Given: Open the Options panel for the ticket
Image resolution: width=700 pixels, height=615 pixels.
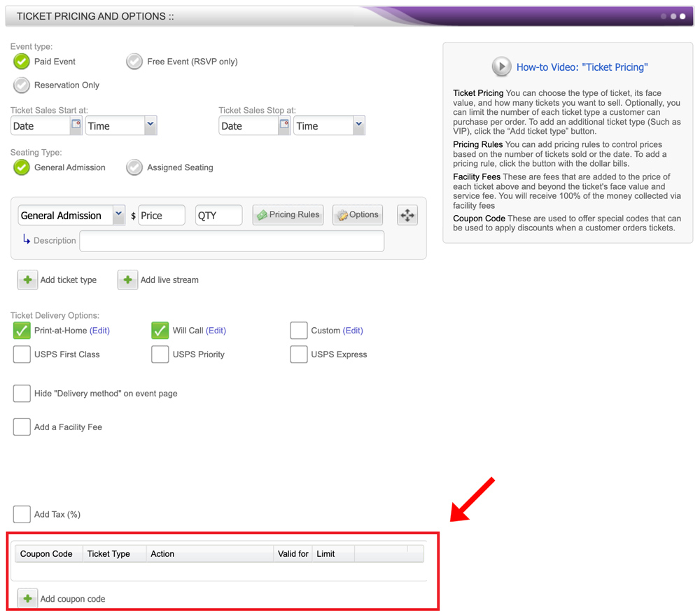Looking at the screenshot, I should [x=357, y=215].
